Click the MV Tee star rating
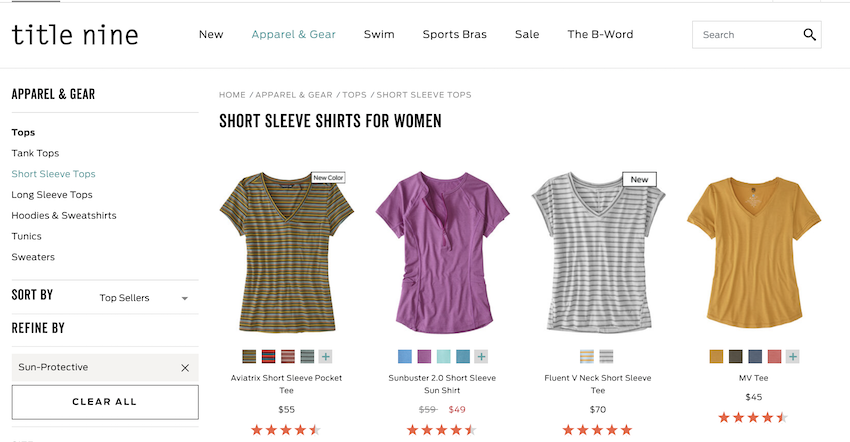 pos(753,418)
